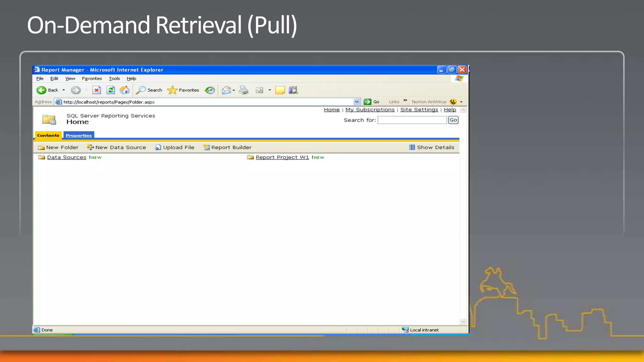
Task: Click the Research icon in toolbar
Action: [x=293, y=90]
